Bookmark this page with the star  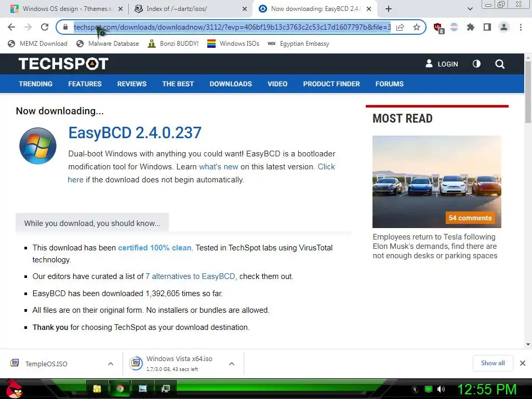[x=417, y=27]
